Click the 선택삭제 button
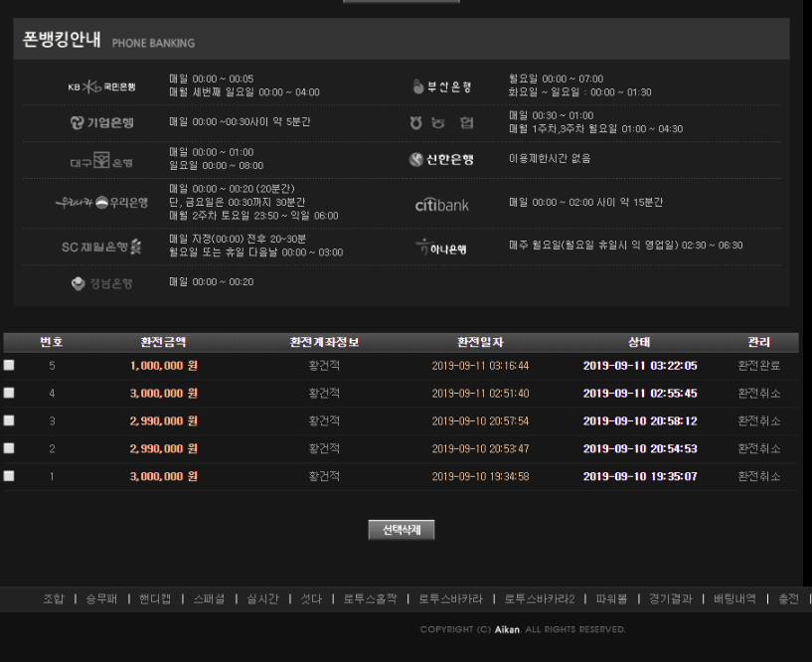The height and width of the screenshot is (662, 812). [402, 530]
